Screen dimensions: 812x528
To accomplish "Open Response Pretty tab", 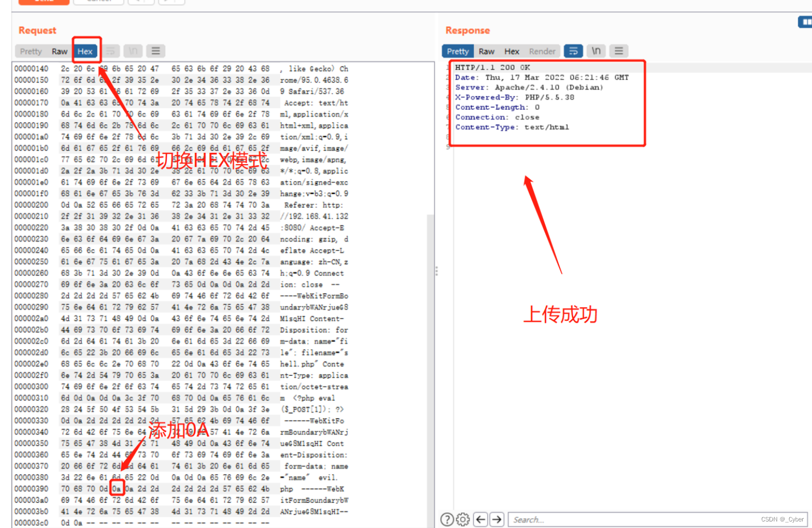I will click(458, 51).
